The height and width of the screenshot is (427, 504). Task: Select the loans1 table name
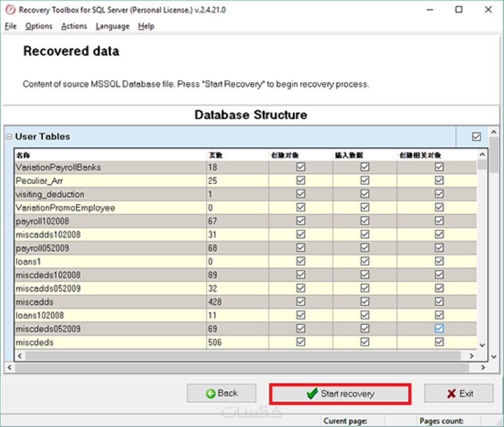tap(28, 262)
